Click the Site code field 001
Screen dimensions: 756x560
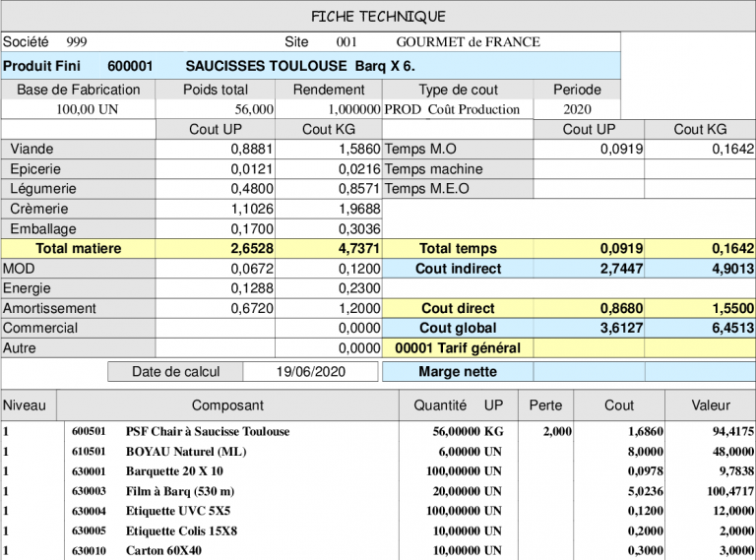click(346, 42)
